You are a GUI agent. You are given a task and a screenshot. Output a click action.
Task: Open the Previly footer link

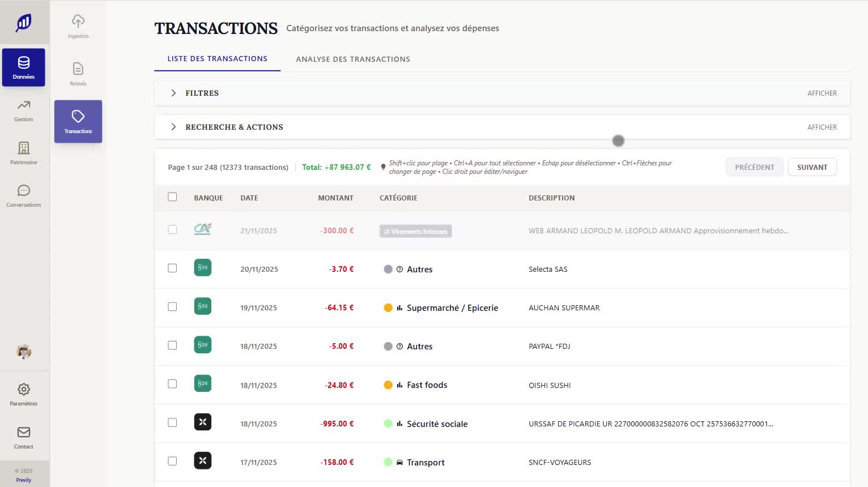coord(24,480)
